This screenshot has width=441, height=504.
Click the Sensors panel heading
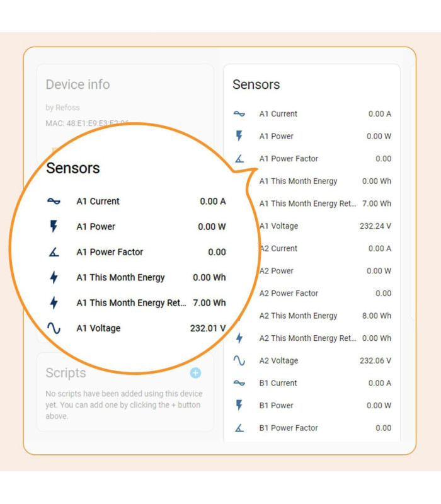tap(255, 84)
